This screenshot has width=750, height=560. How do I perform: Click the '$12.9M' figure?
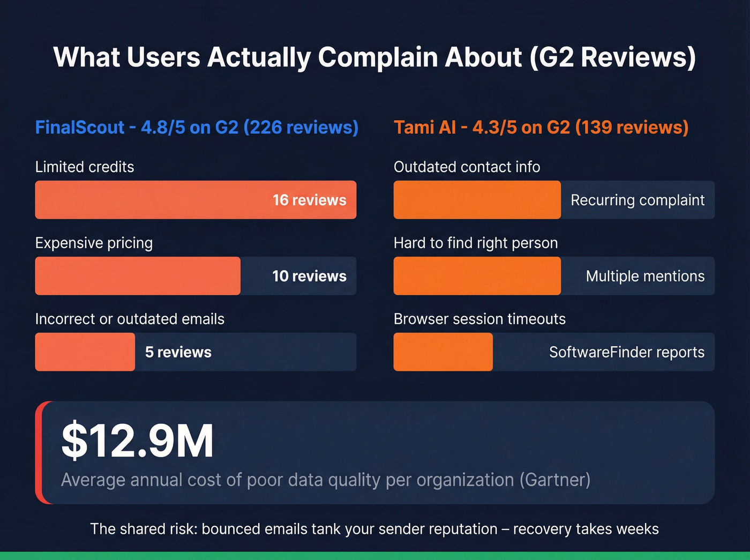[x=138, y=441]
